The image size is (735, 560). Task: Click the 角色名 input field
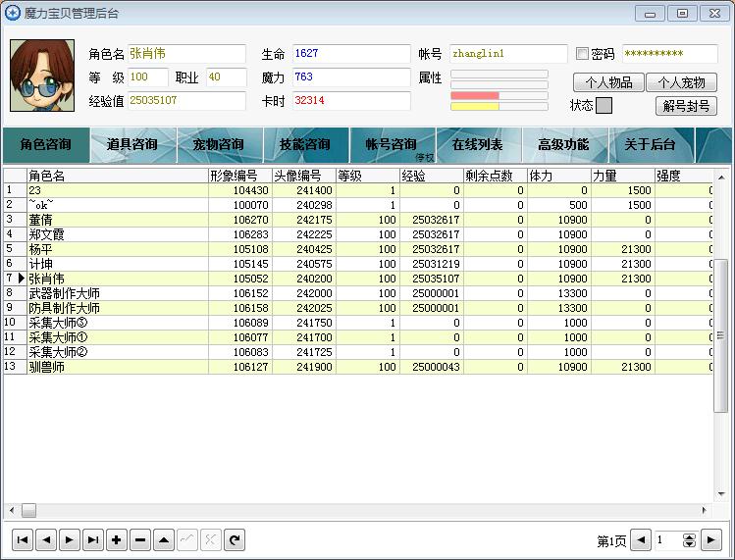[186, 54]
